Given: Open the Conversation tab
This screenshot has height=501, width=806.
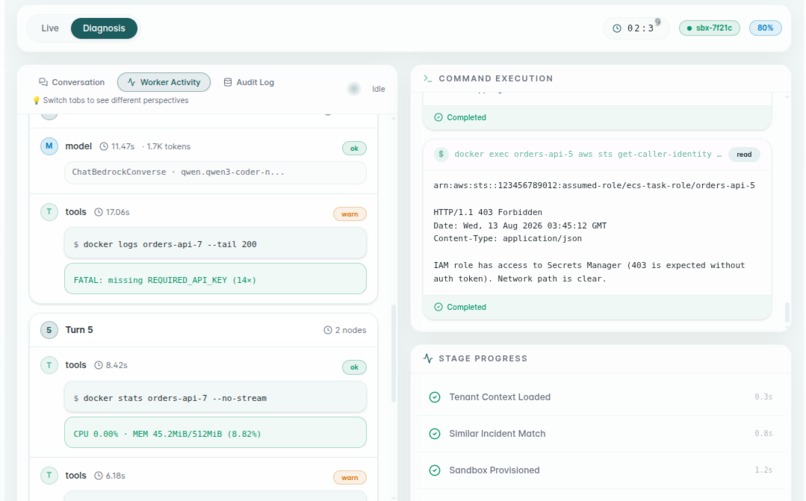Looking at the screenshot, I should point(71,82).
